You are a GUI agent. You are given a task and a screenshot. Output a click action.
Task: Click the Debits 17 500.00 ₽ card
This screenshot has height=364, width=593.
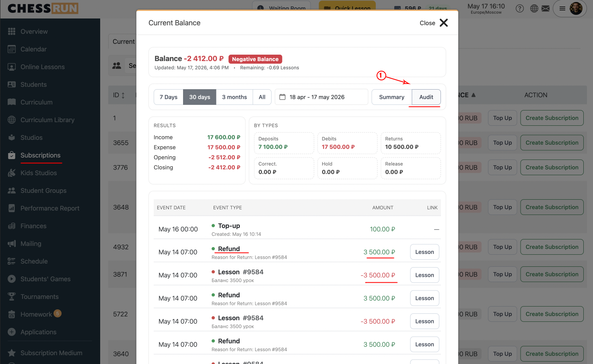click(347, 143)
